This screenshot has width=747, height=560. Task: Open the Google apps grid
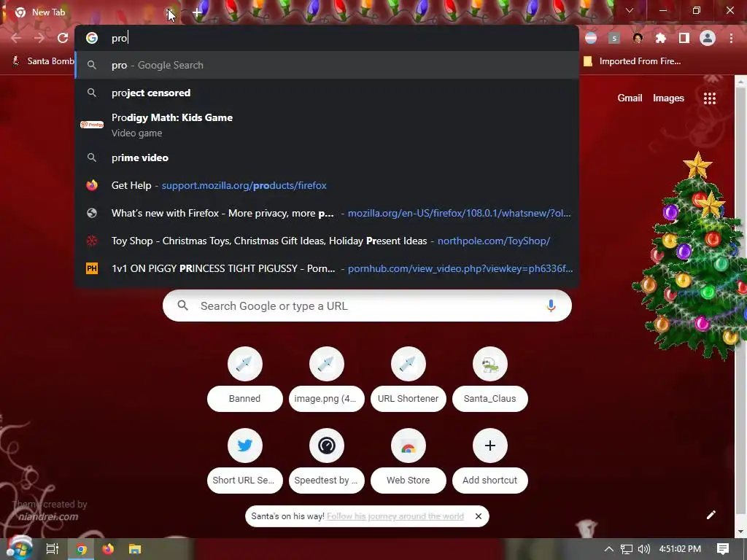click(710, 98)
